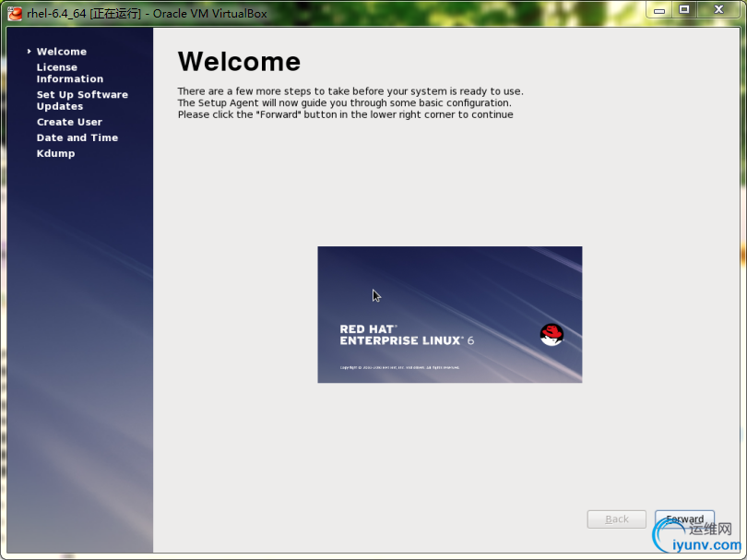Minimize the VirtualBox window
747x560 pixels.
pos(658,9)
